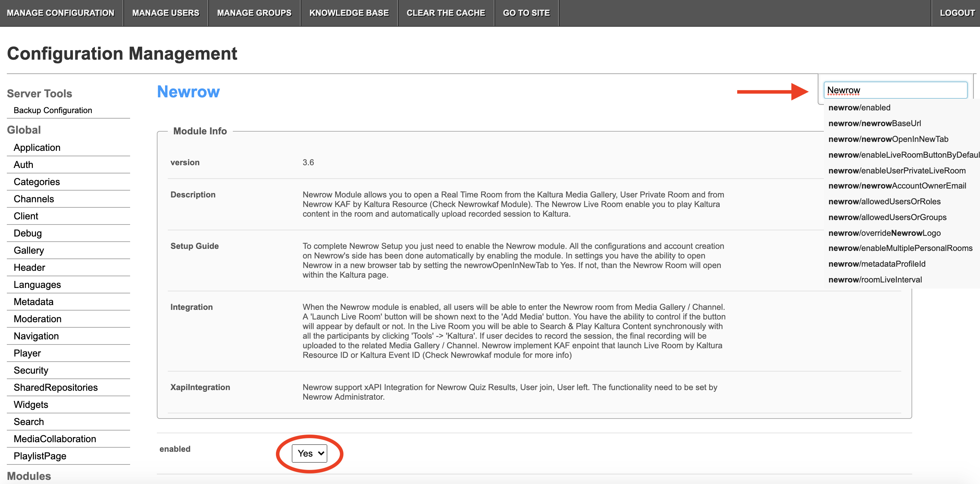Log out via Logout button
Viewport: 980px width, 484px height.
tap(957, 13)
